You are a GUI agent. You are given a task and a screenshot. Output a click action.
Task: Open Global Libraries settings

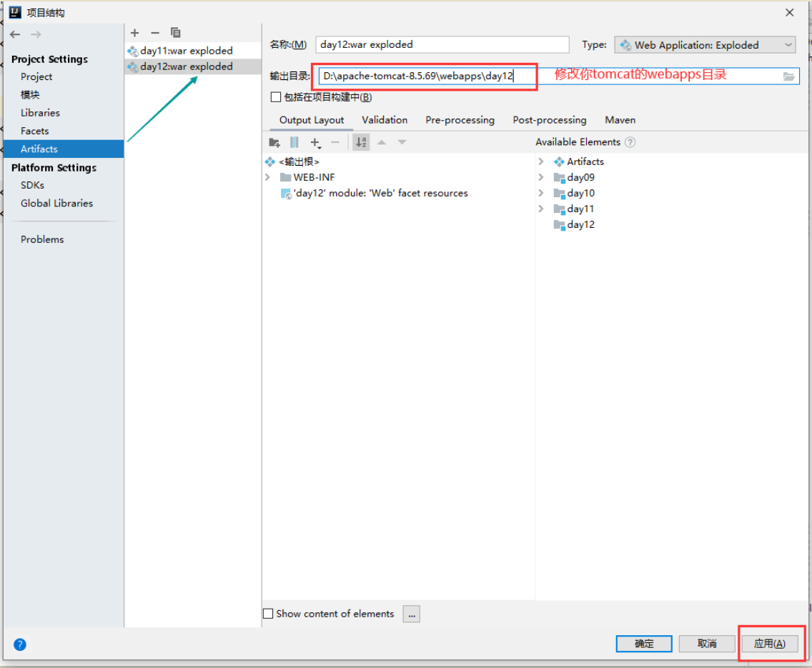tap(57, 204)
